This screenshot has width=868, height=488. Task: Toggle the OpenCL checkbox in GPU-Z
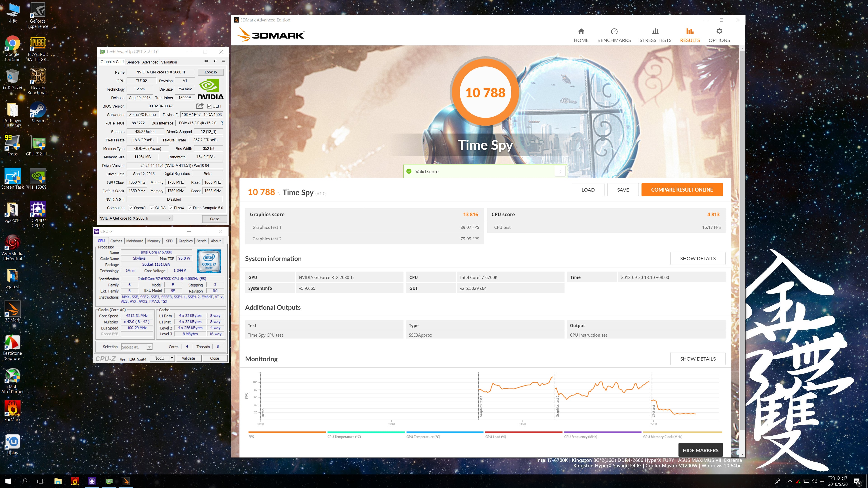(131, 208)
